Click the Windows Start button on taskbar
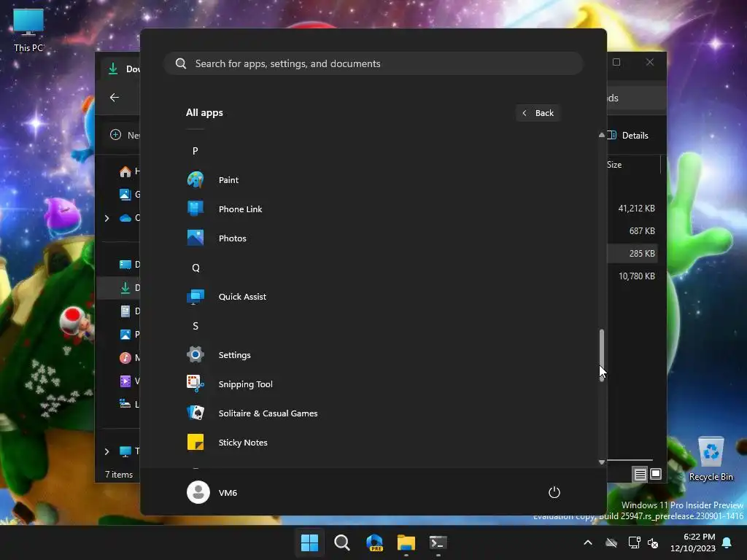 (x=309, y=542)
